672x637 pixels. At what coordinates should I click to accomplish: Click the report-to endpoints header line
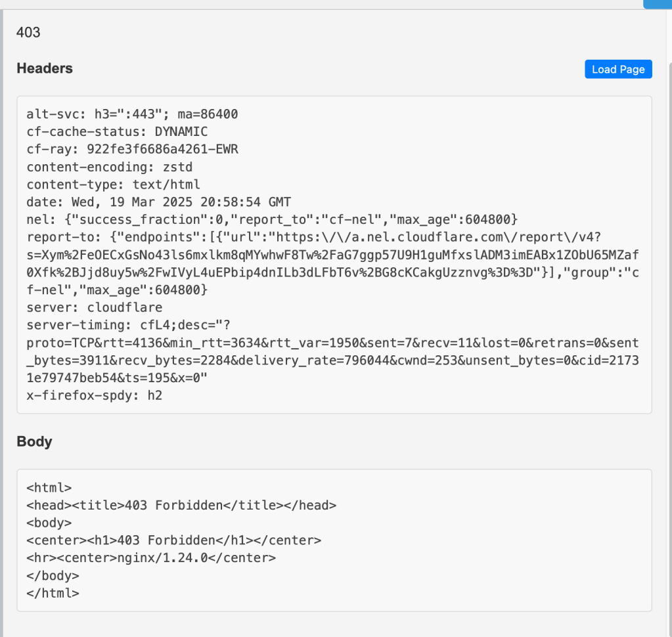263,237
